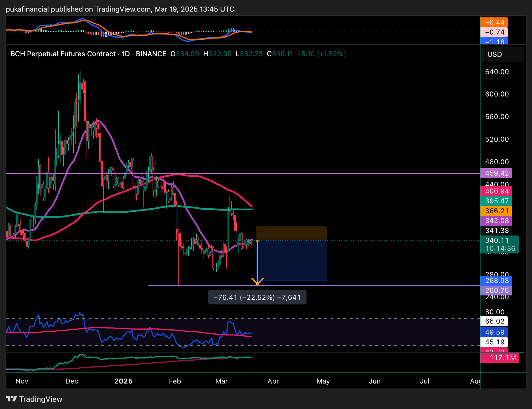Click the orange stop-loss zone of short position
This screenshot has width=532, height=409.
pos(291,233)
